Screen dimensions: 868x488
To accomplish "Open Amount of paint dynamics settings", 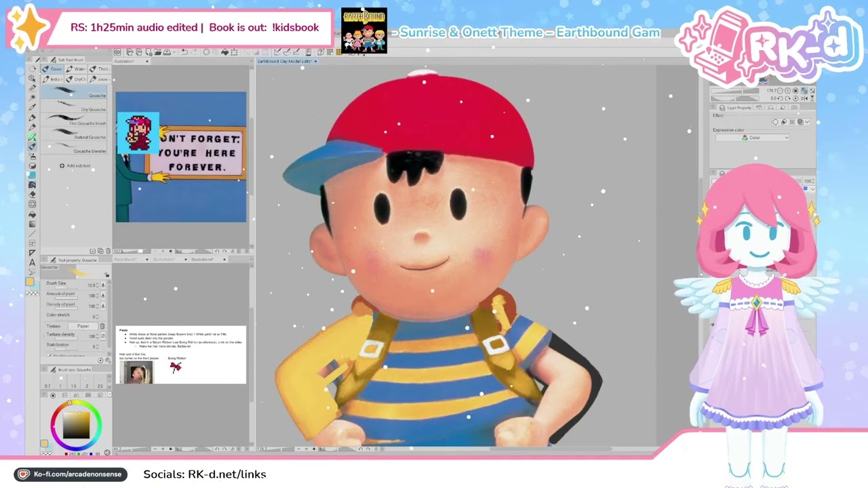I will click(103, 296).
